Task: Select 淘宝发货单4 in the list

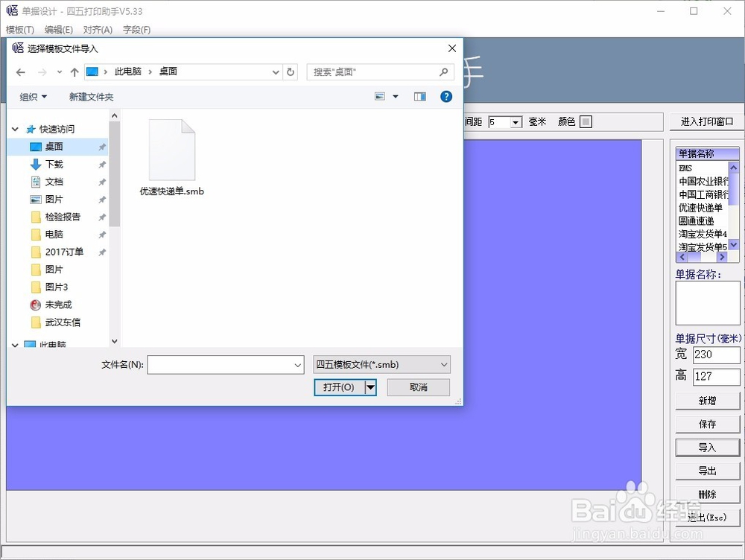Action: pyautogui.click(x=703, y=234)
